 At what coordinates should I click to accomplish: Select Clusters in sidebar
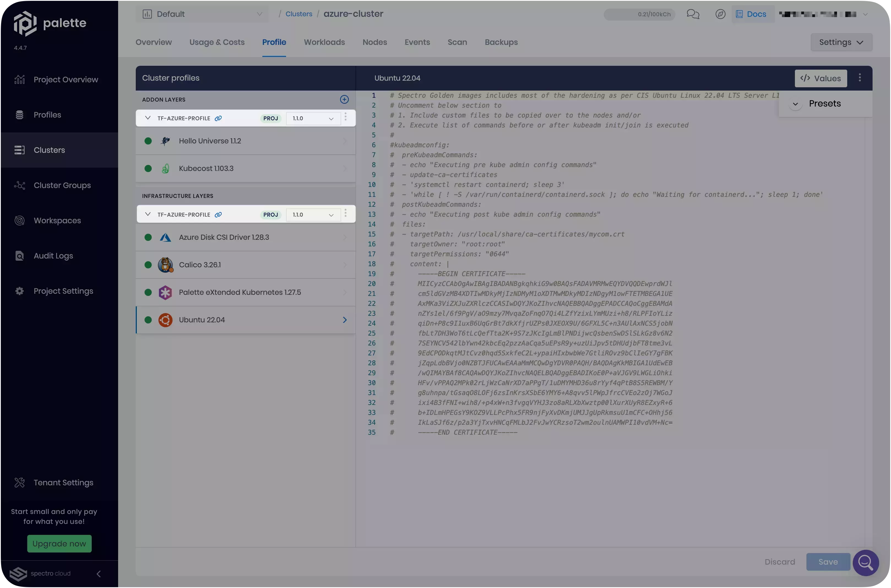coord(59,150)
